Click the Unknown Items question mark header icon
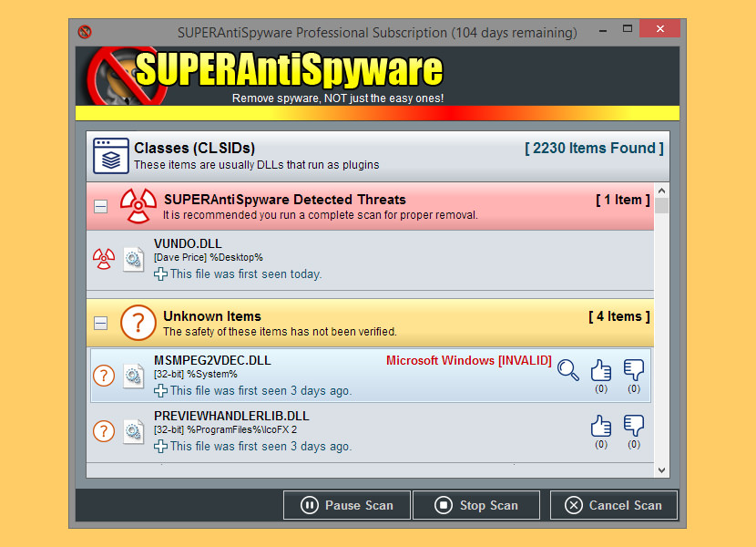This screenshot has width=756, height=547. coord(138,323)
